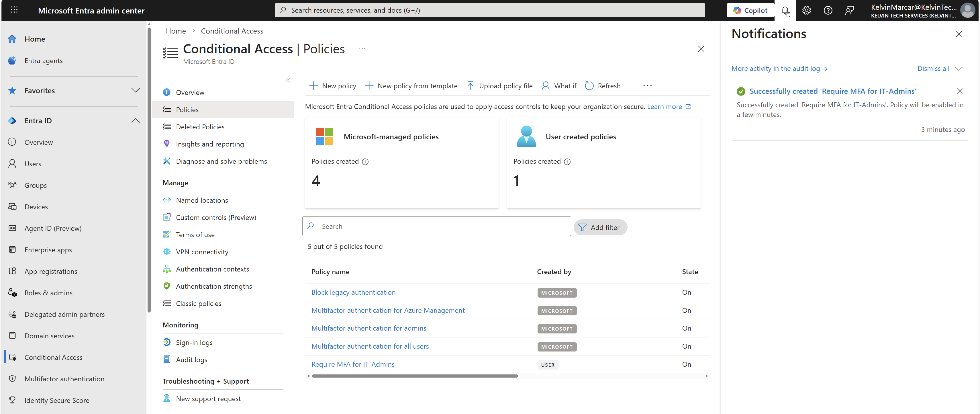The image size is (980, 414).
Task: Click the Notifications bell icon
Action: pos(785,10)
